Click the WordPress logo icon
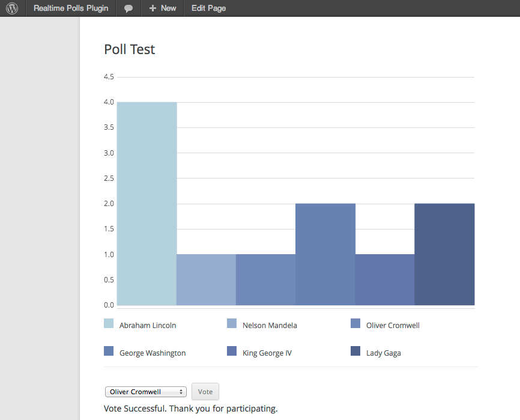The height and width of the screenshot is (420, 520). pyautogui.click(x=12, y=8)
